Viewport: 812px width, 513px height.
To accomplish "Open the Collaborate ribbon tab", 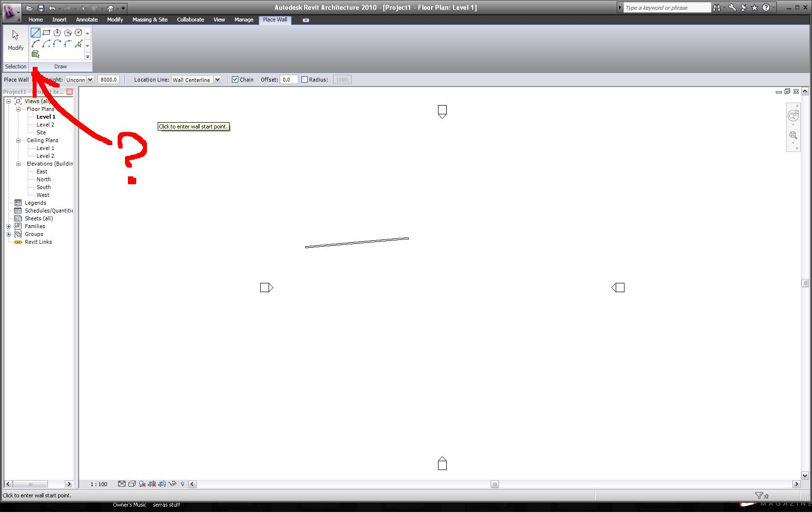I will (190, 20).
